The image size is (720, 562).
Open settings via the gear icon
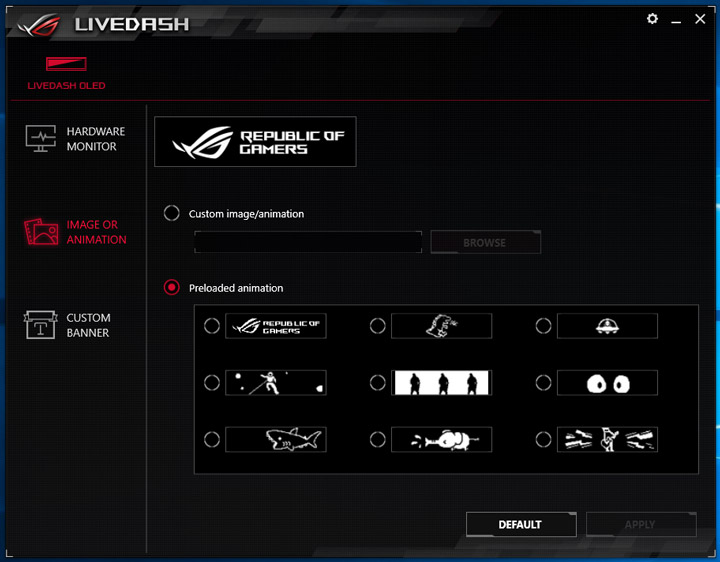click(x=652, y=19)
